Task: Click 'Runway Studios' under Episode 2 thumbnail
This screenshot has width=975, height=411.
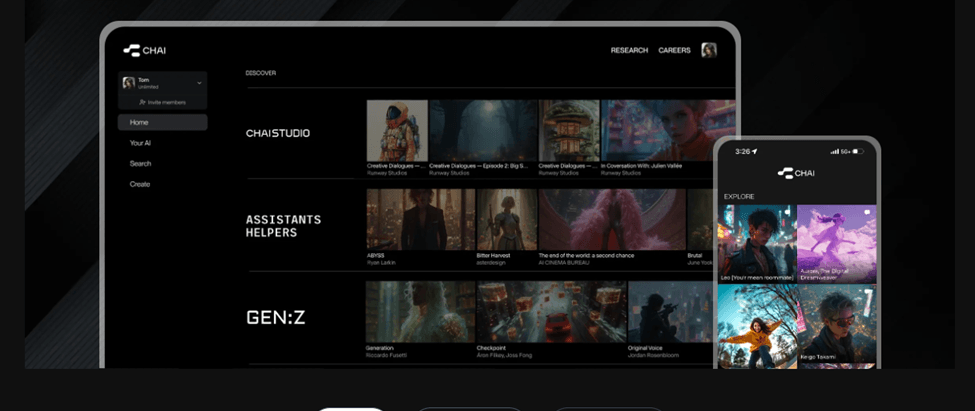Action: pos(448,173)
